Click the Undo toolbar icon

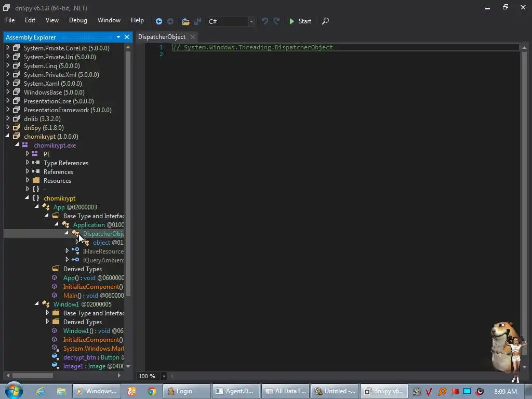tap(264, 21)
